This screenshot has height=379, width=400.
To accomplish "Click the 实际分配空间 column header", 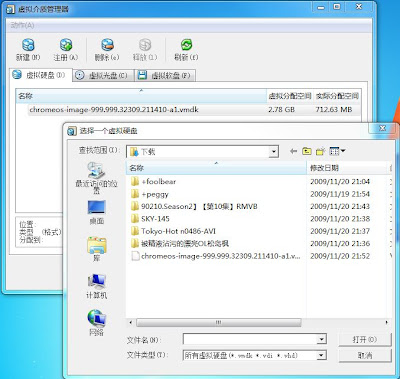I will click(x=337, y=96).
